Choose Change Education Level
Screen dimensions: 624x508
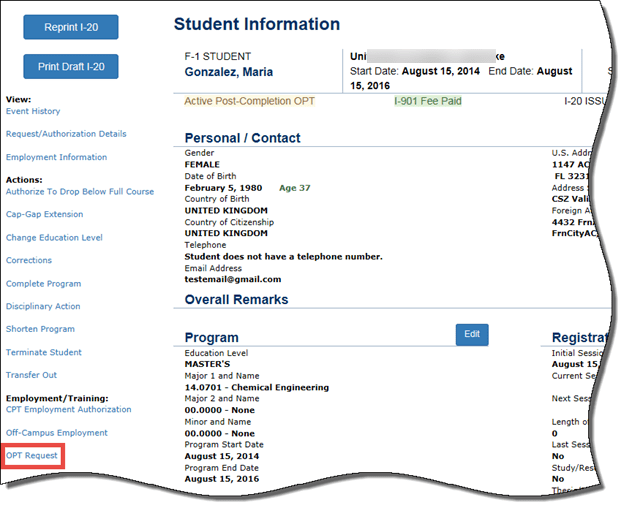54,237
